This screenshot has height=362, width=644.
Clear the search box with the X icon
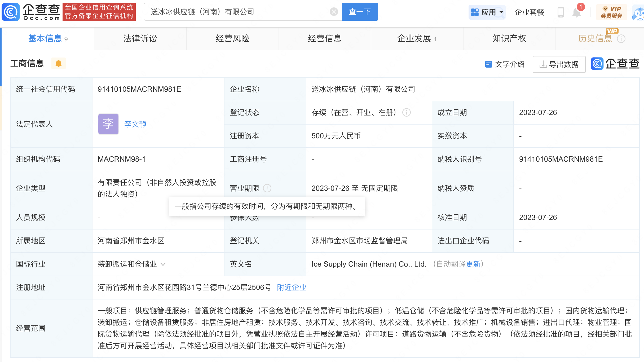pos(334,12)
